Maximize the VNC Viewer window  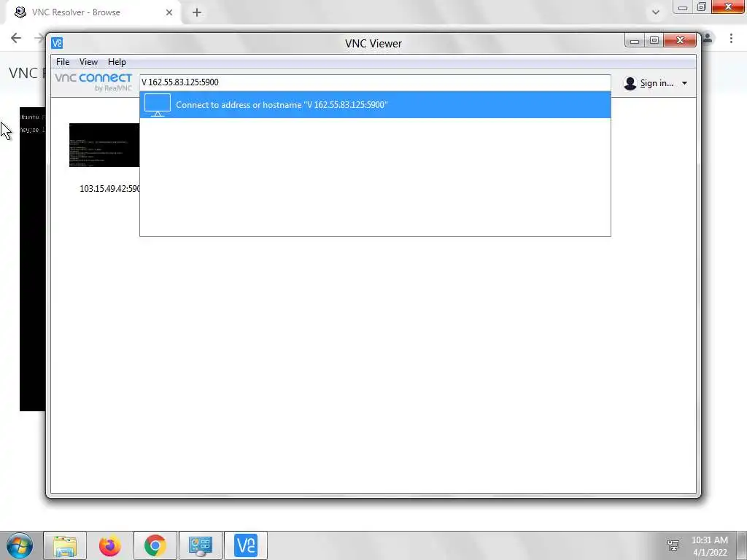point(654,41)
